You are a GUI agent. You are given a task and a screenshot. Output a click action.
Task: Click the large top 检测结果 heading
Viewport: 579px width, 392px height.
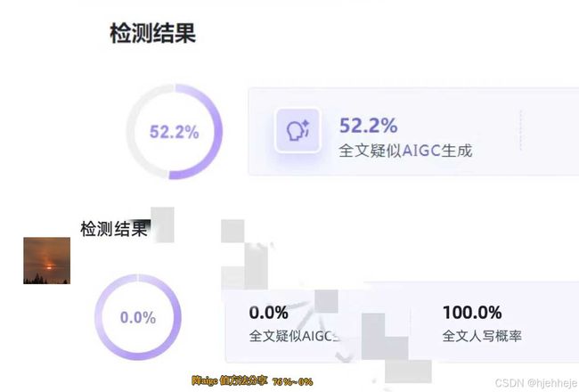tap(153, 33)
